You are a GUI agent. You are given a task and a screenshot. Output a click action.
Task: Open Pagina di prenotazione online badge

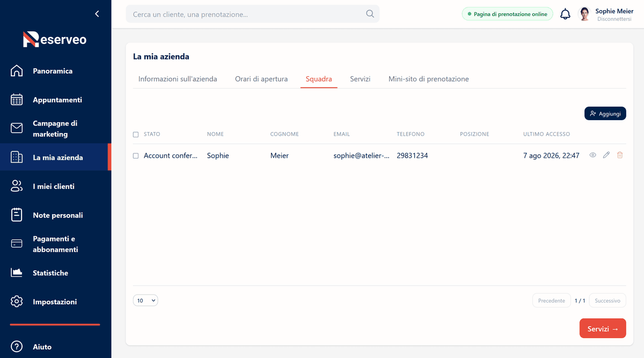pyautogui.click(x=507, y=14)
